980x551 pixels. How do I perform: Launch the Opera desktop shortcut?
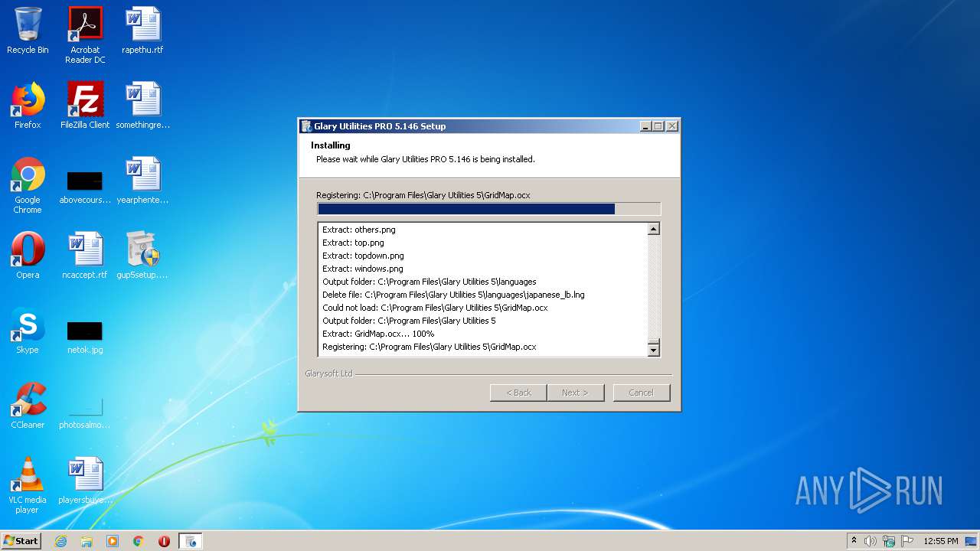(x=28, y=256)
